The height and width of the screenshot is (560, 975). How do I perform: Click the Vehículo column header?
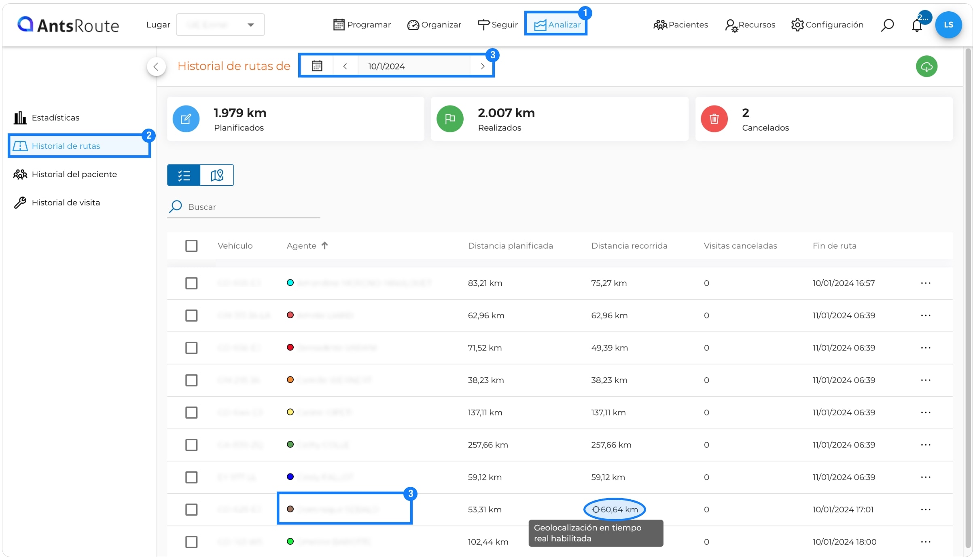[235, 246]
